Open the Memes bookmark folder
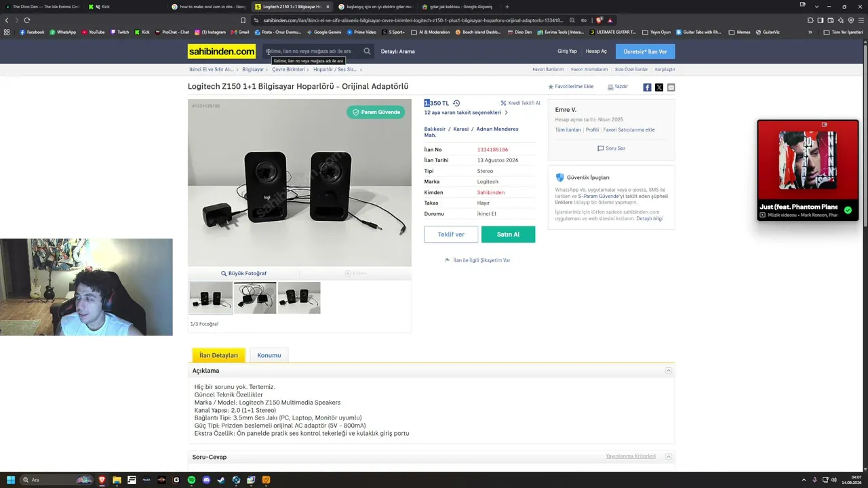 click(x=740, y=32)
